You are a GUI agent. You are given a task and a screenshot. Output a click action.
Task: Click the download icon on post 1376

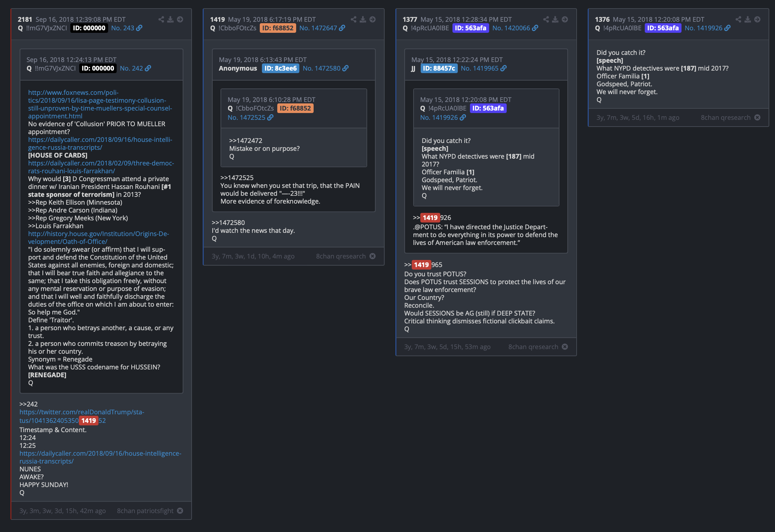[748, 19]
